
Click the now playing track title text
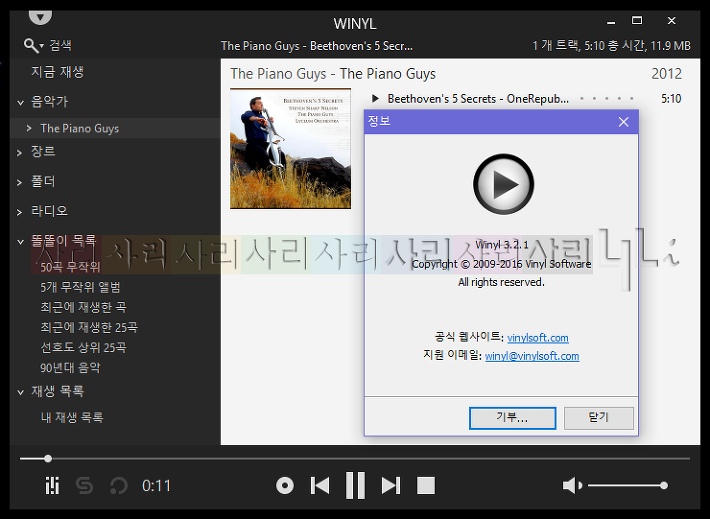coord(317,46)
